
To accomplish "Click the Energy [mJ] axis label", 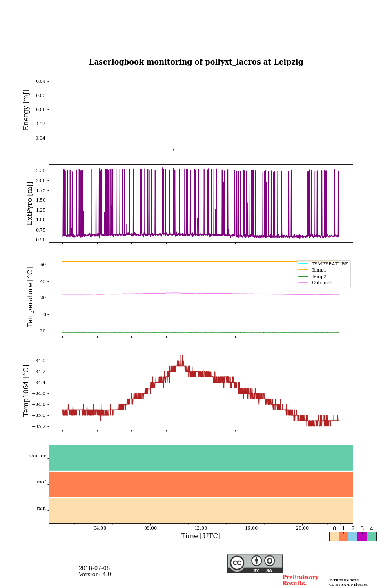I will pos(27,110).
